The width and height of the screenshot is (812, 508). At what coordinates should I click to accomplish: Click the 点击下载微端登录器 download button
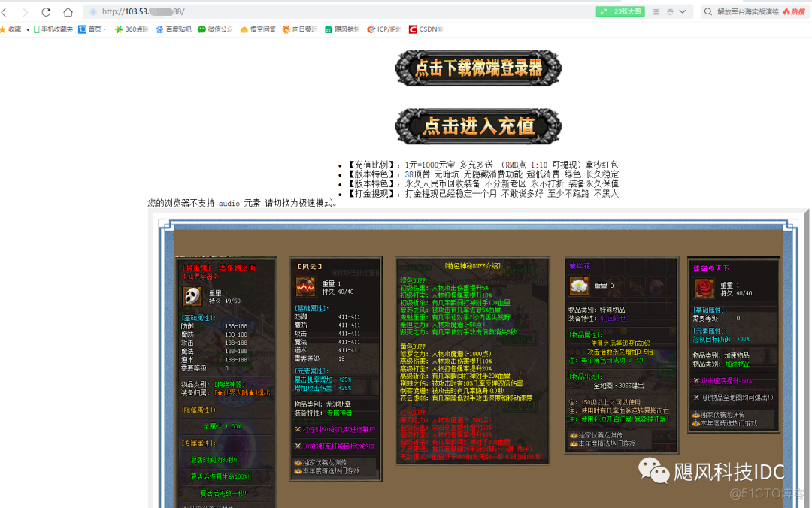[478, 68]
